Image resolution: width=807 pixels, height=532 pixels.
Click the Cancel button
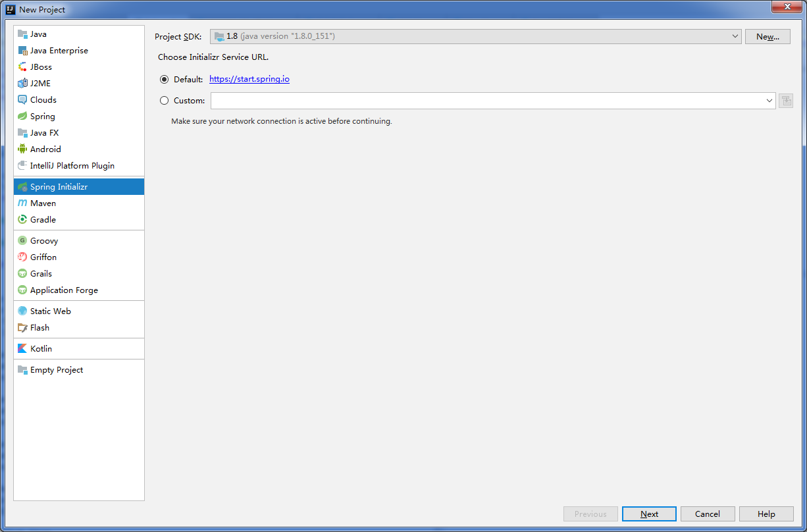pyautogui.click(x=708, y=514)
